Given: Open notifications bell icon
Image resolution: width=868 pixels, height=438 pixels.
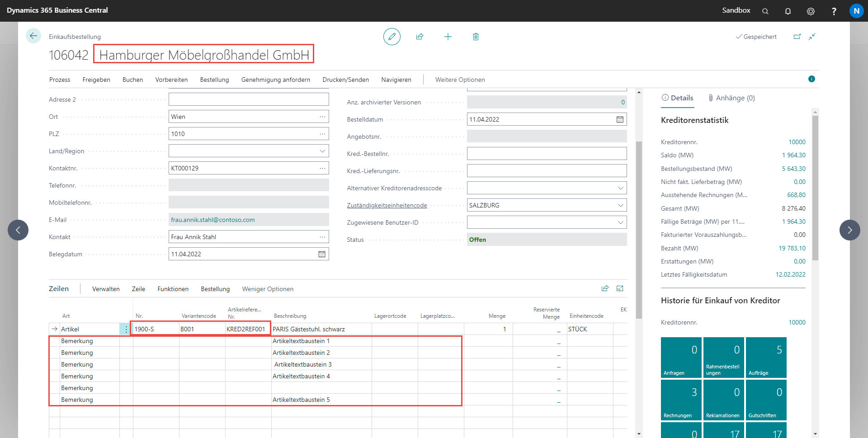Looking at the screenshot, I should coord(788,11).
